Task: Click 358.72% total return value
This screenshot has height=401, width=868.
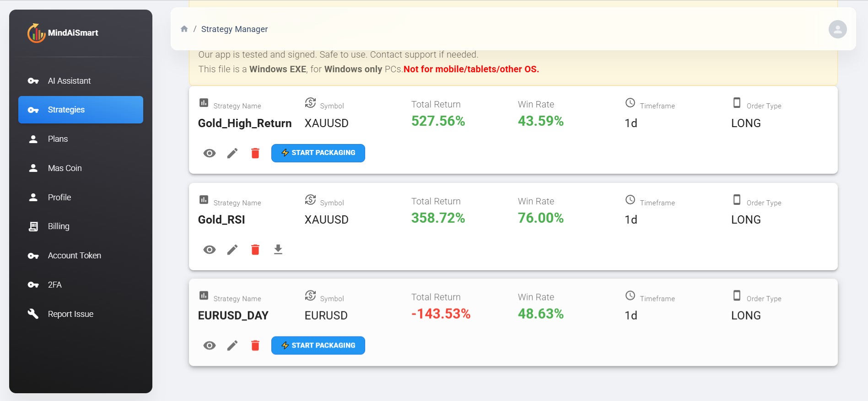Action: coord(438,218)
